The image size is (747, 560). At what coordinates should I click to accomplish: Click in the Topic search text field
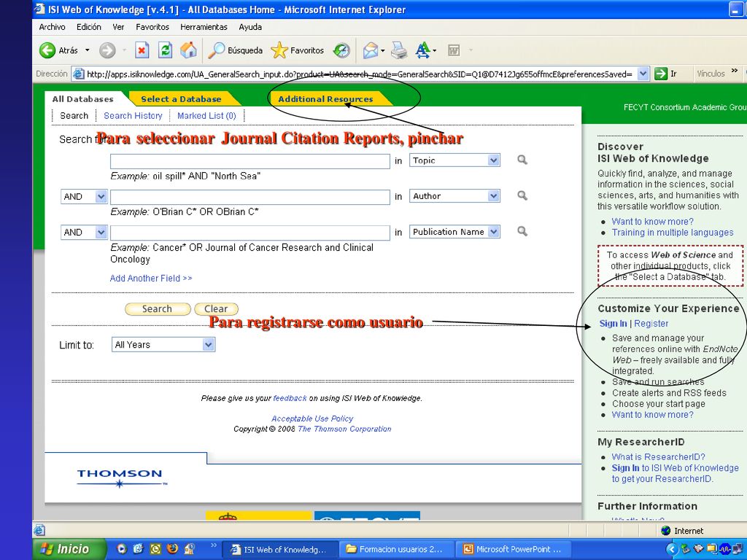[250, 161]
